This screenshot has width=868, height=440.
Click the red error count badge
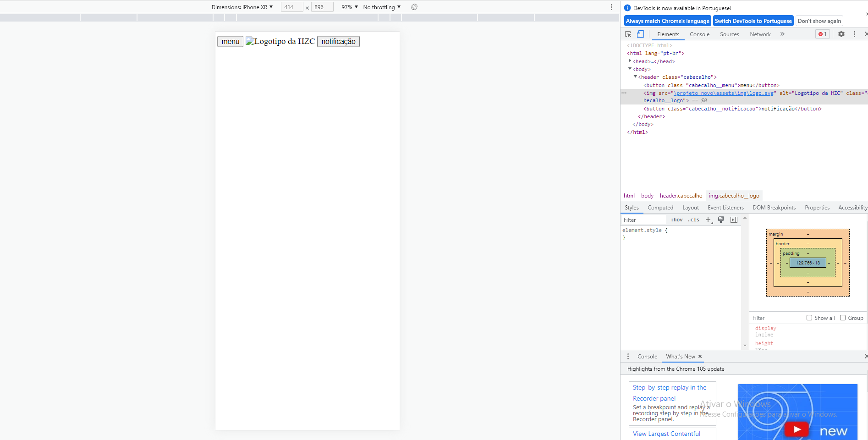pos(823,34)
